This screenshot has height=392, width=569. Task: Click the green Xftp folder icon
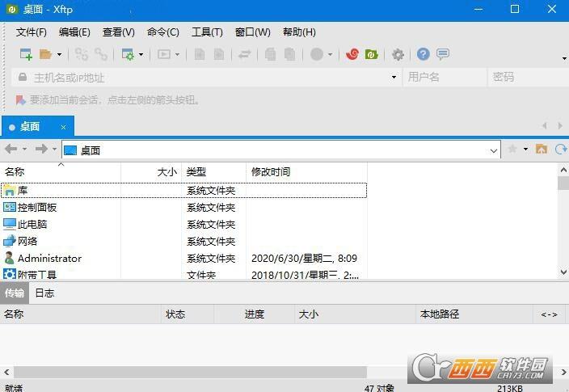point(371,54)
